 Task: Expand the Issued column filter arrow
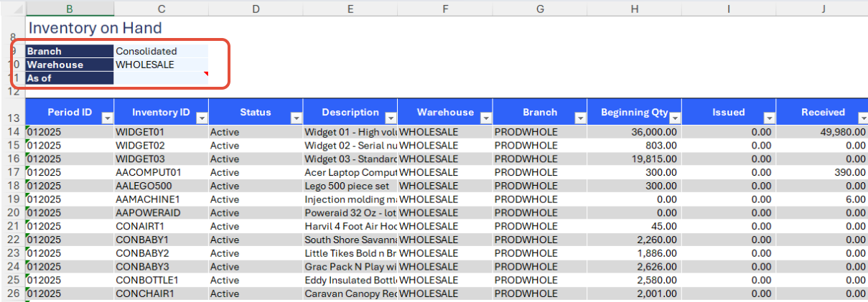(769, 118)
